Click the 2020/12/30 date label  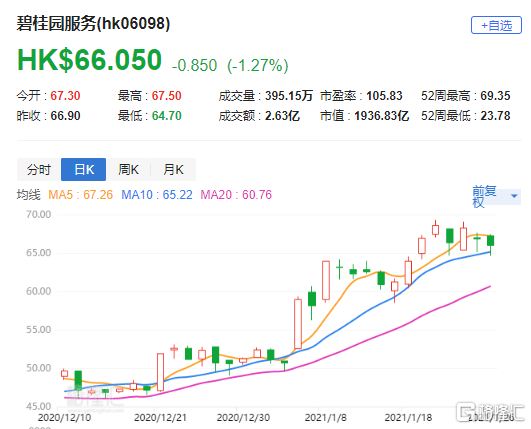click(x=243, y=417)
